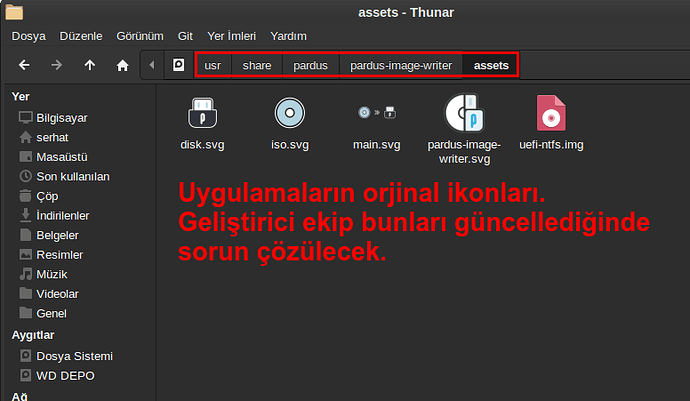Image resolution: width=690 pixels, height=401 pixels.
Task: Click the pardus-image-writer.svg file name label
Action: [x=464, y=152]
